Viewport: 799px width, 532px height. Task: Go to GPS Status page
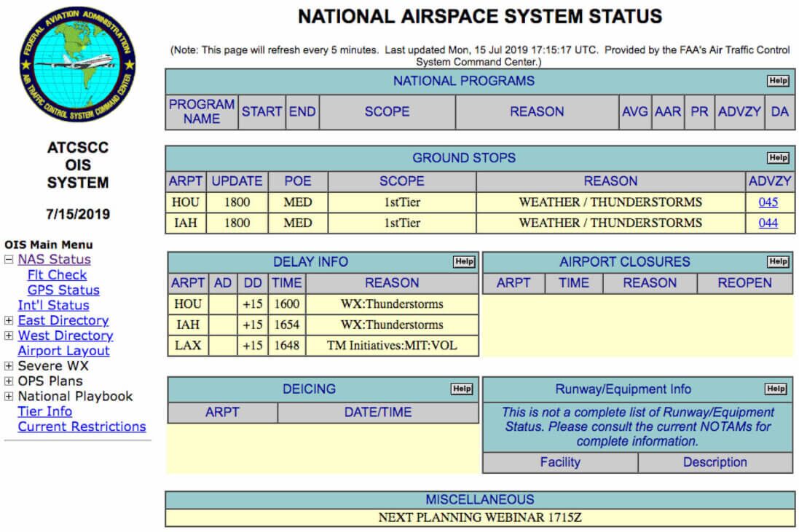pos(63,290)
